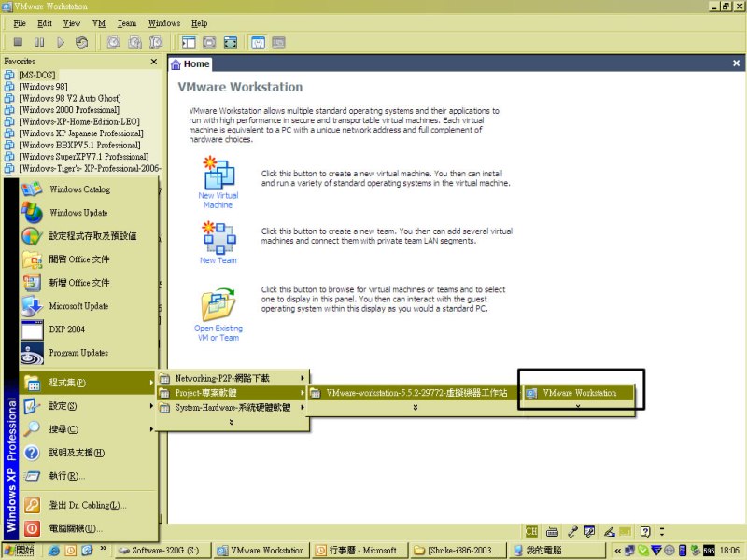Select [Windows 2000 Professional] favorite
Screen dimensions: 747x560
pos(69,109)
